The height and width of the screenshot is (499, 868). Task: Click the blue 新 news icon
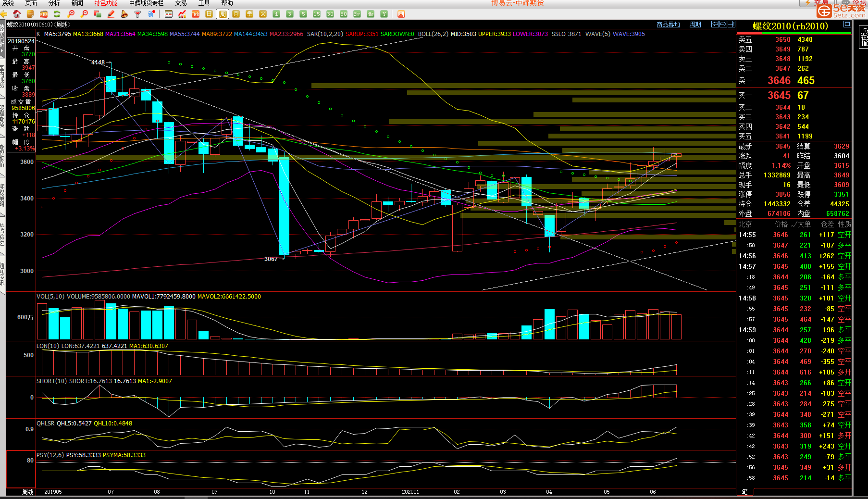pos(151,14)
